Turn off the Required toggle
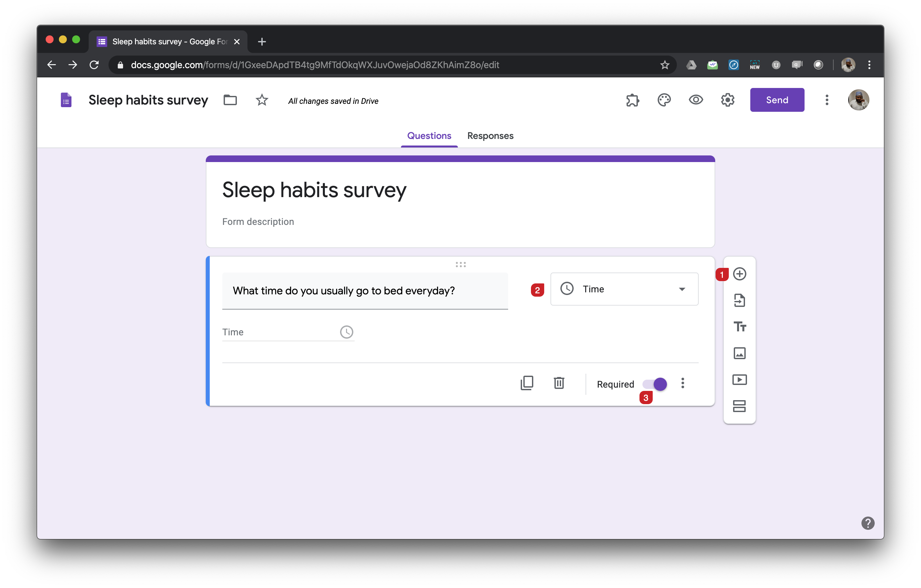Screen dimensions: 921x588 [x=655, y=384]
